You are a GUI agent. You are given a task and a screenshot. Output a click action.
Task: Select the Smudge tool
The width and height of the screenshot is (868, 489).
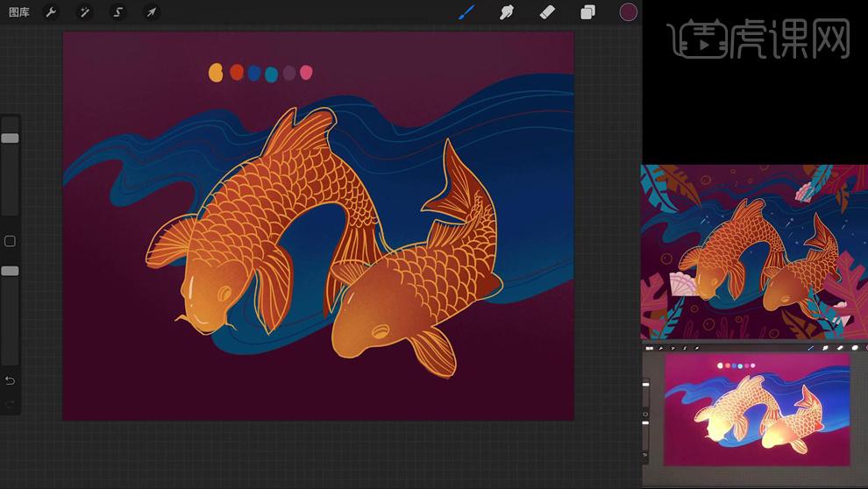point(507,12)
